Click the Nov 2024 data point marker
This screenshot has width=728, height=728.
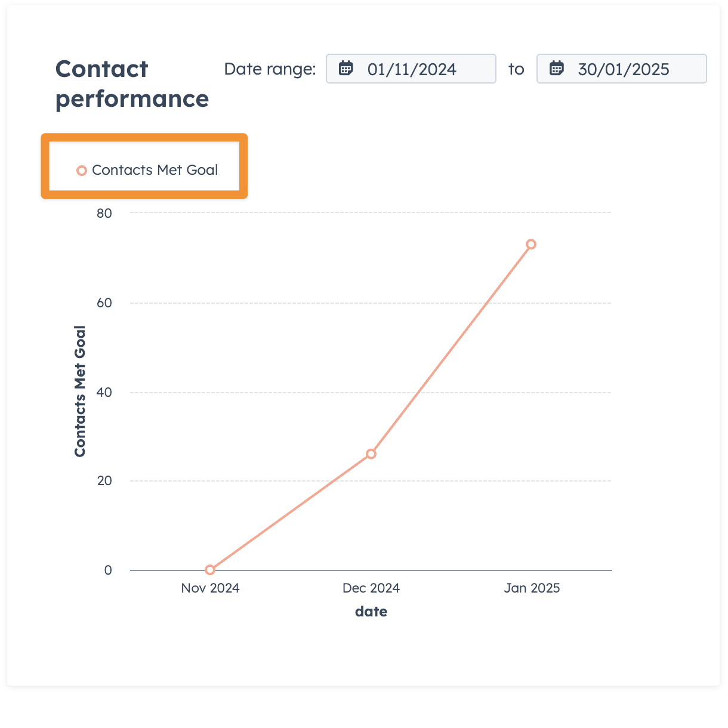pyautogui.click(x=210, y=570)
